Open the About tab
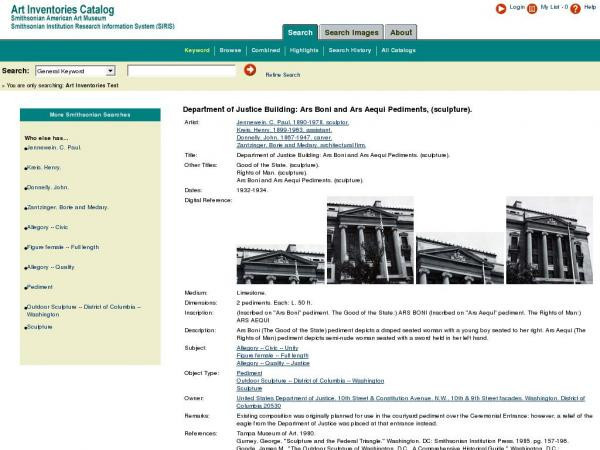The width and height of the screenshot is (600, 450). tap(401, 33)
